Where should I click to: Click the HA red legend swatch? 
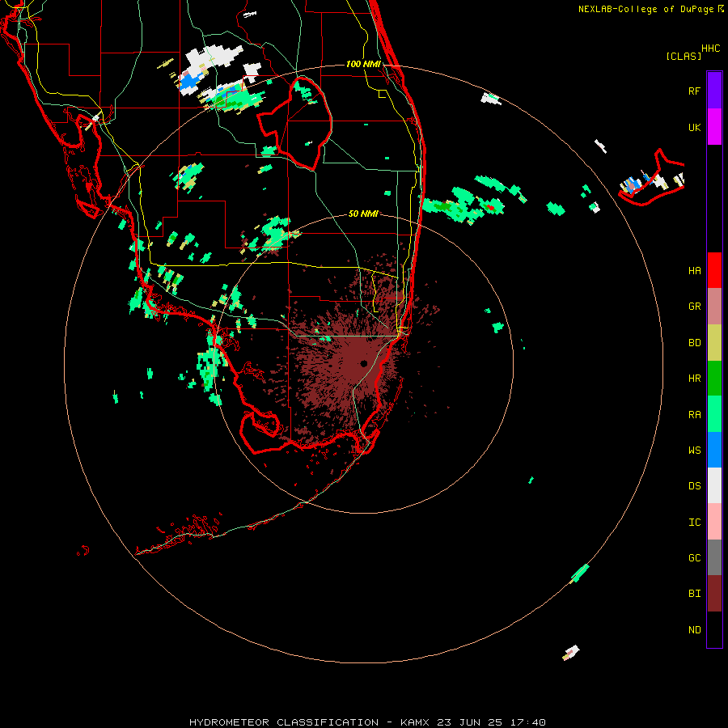click(714, 270)
